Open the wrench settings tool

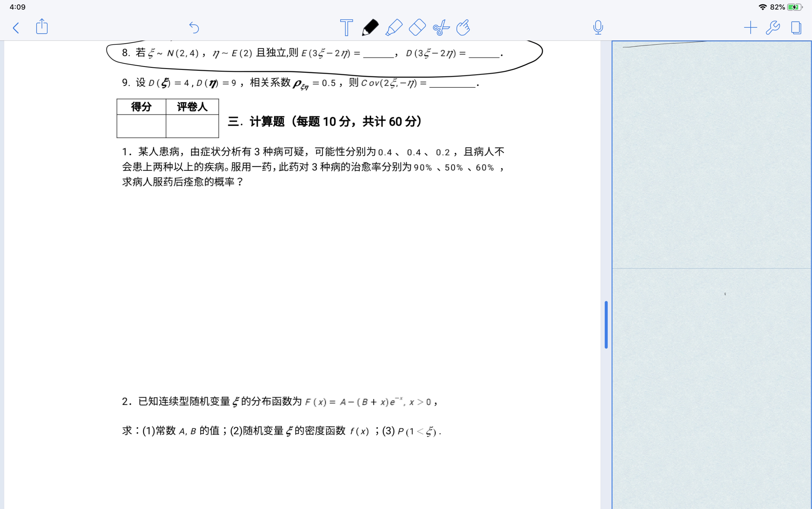773,28
